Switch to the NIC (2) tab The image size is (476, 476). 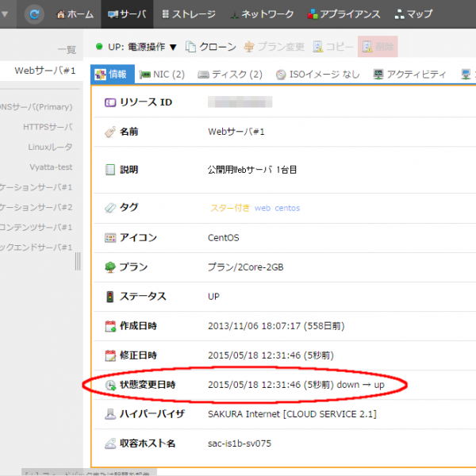click(162, 75)
